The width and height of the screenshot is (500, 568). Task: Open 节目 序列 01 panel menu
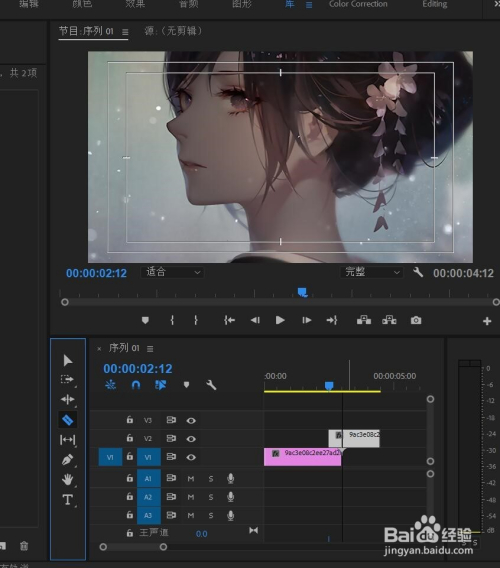click(125, 32)
